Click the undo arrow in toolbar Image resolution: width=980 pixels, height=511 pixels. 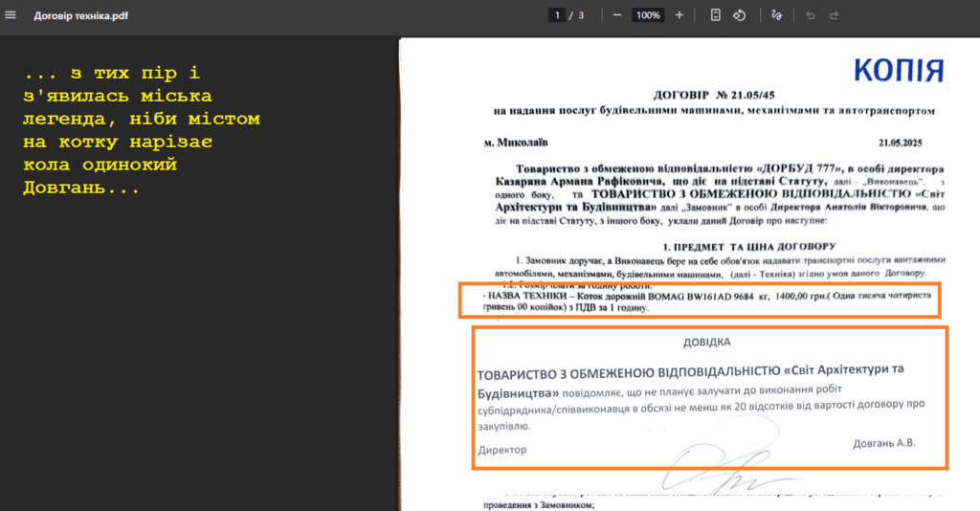[x=811, y=15]
